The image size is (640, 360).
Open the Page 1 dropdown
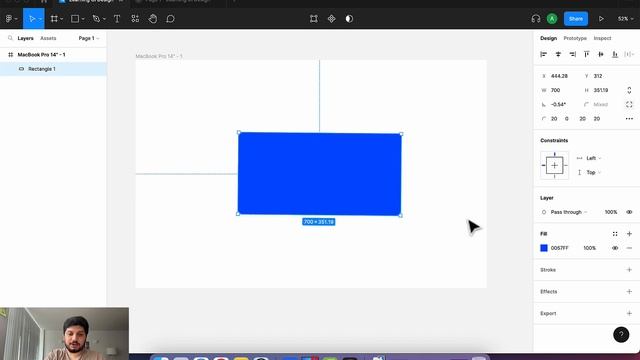click(89, 38)
